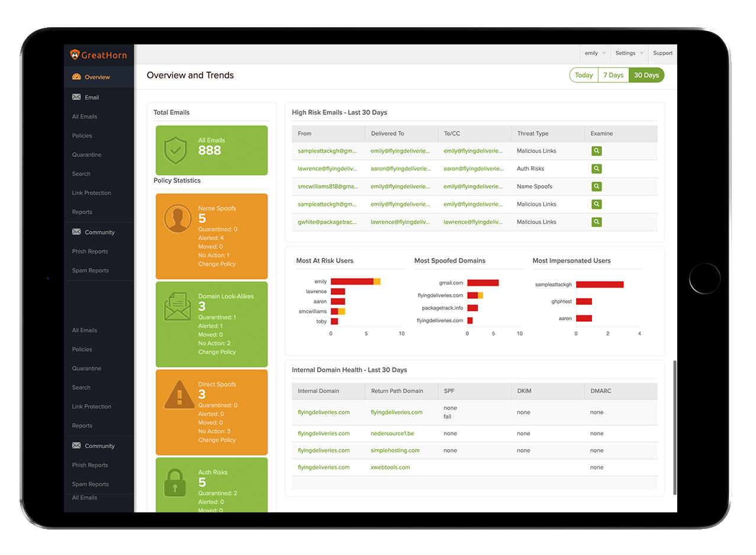The width and height of the screenshot is (756, 555).
Task: Click the page's vertical scrollbar
Action: [675, 435]
